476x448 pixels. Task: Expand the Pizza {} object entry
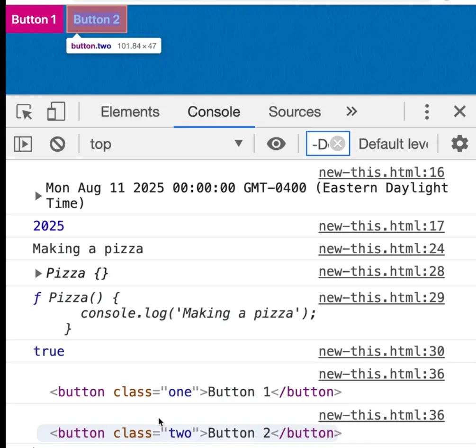tap(38, 274)
